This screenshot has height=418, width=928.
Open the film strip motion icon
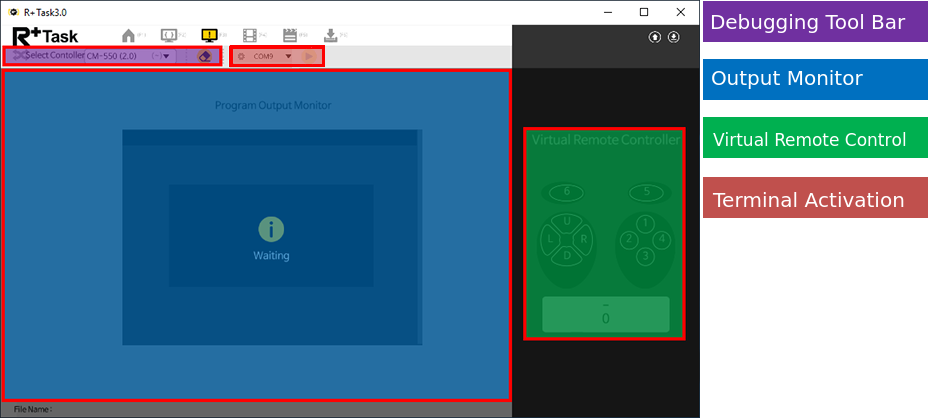pyautogui.click(x=250, y=36)
